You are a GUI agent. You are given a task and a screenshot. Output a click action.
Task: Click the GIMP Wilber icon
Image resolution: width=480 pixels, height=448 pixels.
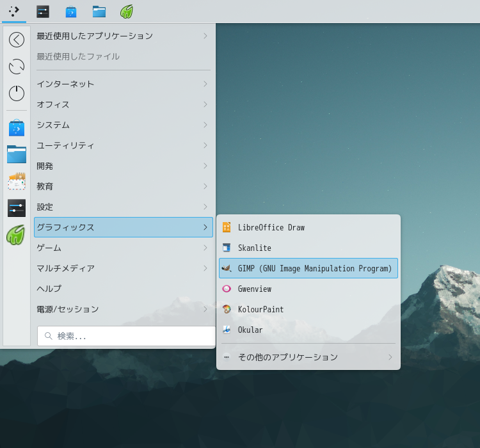(x=227, y=268)
